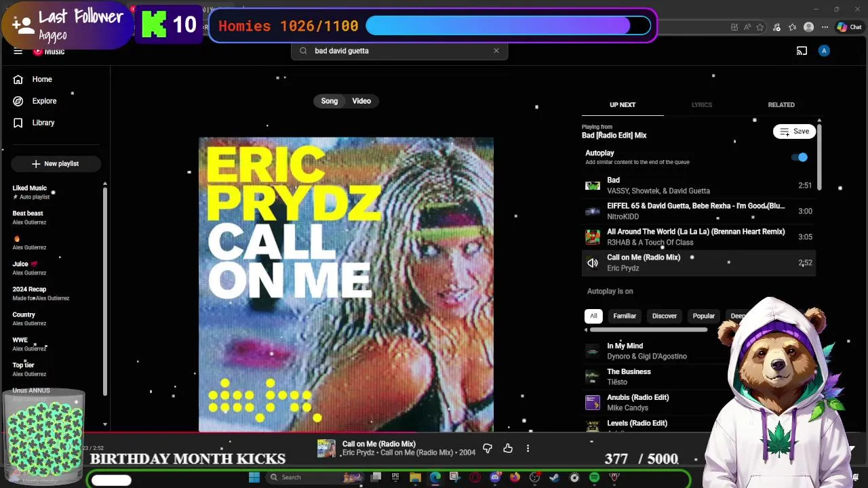Viewport: 868px width, 488px height.
Task: Open the hamburger guide menu icon
Action: tap(18, 51)
